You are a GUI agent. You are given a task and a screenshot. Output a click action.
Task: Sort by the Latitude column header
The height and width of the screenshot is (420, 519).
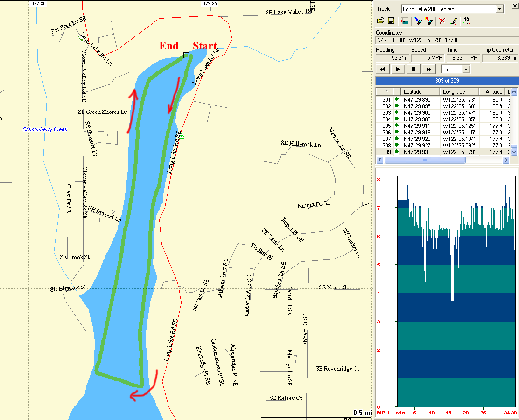click(x=420, y=92)
